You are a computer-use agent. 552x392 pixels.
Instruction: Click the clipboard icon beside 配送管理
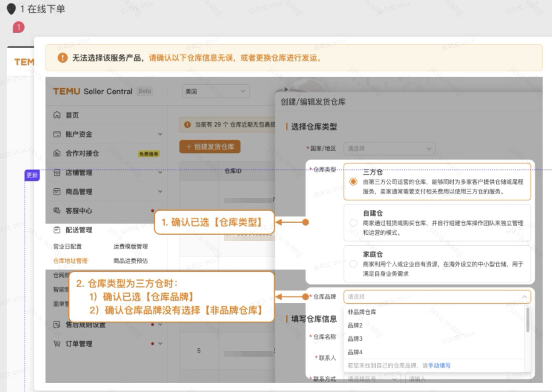coord(57,230)
